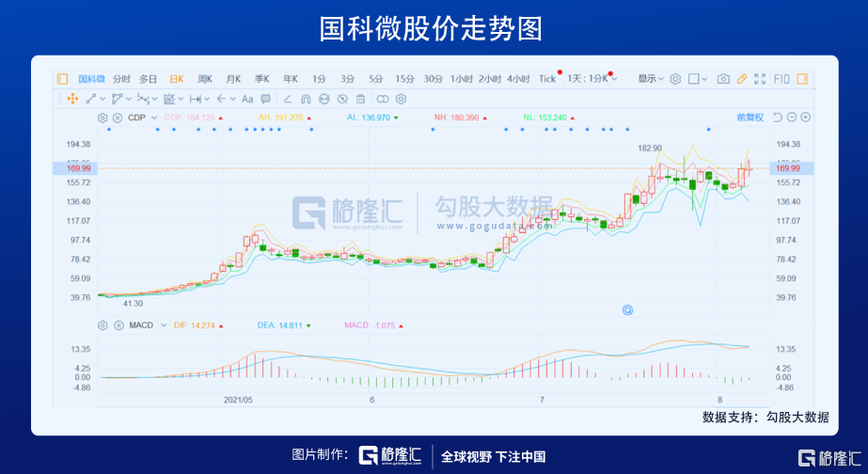Toggle the left sidebar panel icon
Image resolution: width=868 pixels, height=474 pixels.
coord(63,79)
